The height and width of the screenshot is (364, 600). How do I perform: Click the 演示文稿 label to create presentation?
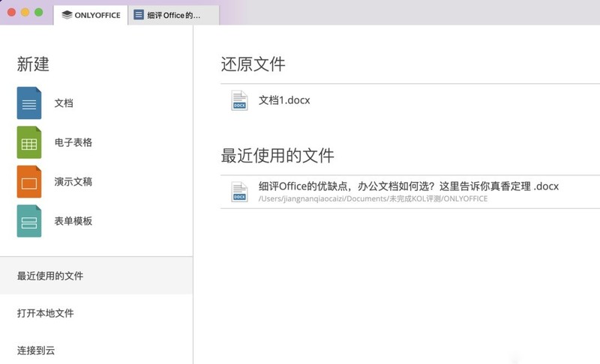[73, 182]
